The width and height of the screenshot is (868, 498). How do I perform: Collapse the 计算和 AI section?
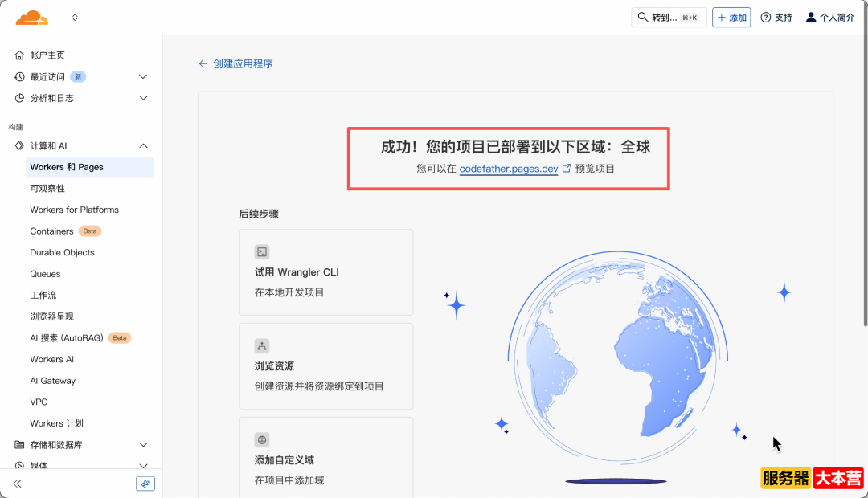[143, 145]
